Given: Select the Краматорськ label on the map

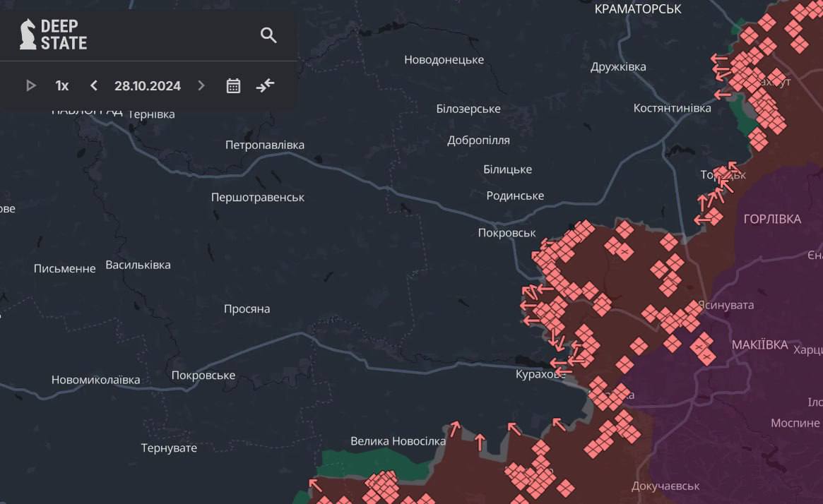Looking at the screenshot, I should tap(637, 9).
